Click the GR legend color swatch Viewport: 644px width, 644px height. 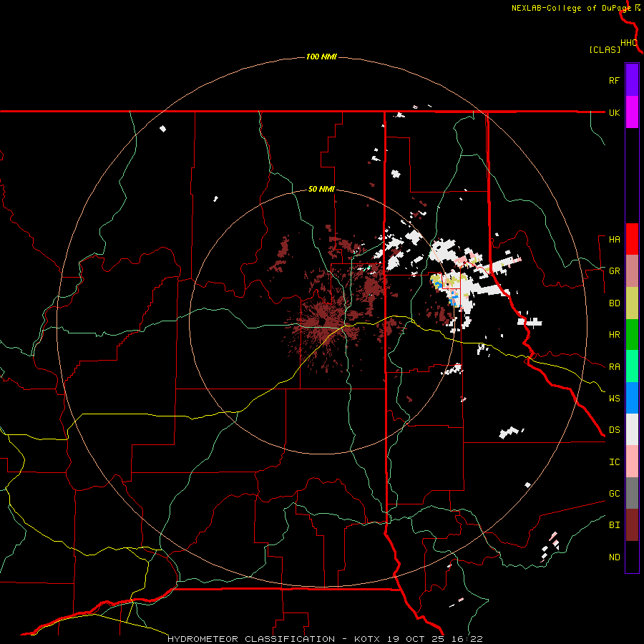632,270
